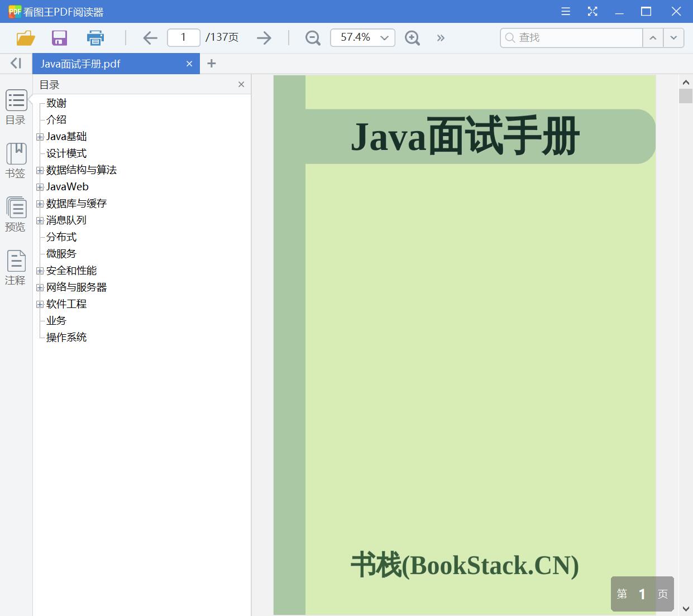Click the 看图王PDF阅读器 app logo
This screenshot has width=693, height=616.
point(15,11)
